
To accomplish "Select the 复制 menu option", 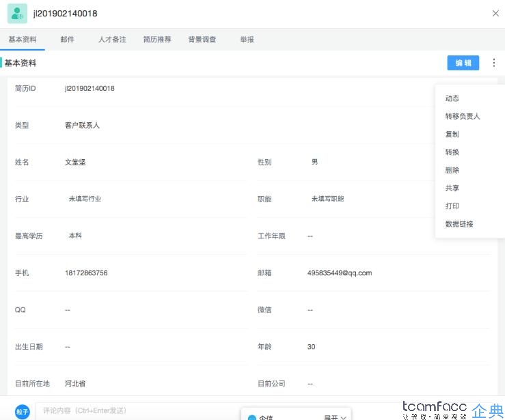I will (x=452, y=135).
